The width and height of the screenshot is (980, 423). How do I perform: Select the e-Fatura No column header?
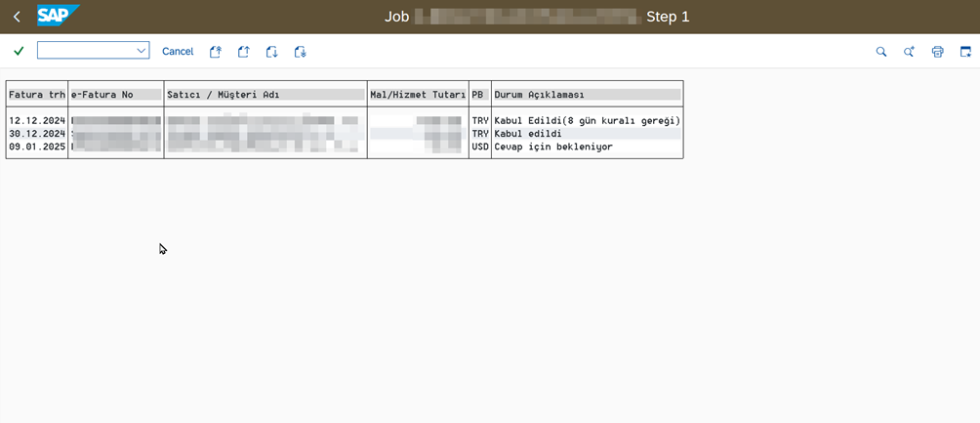115,95
